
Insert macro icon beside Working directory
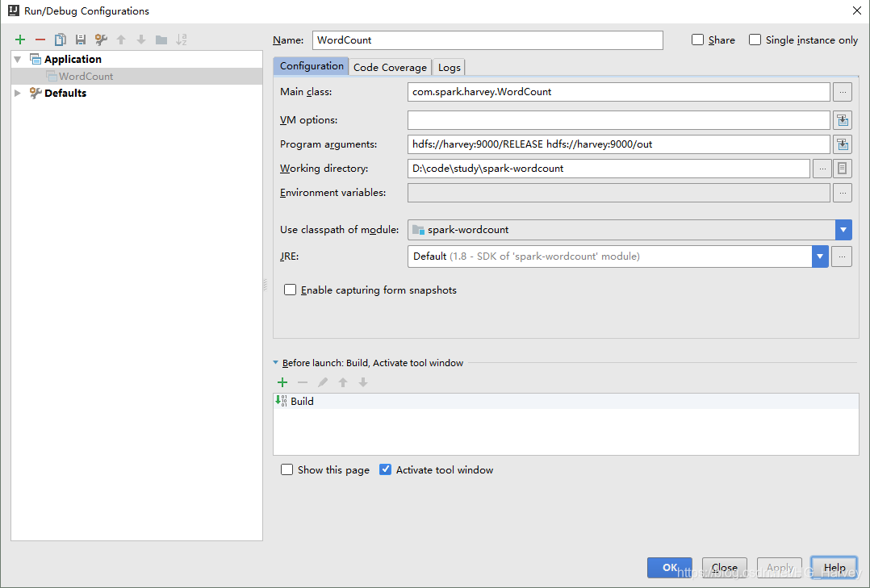843,169
